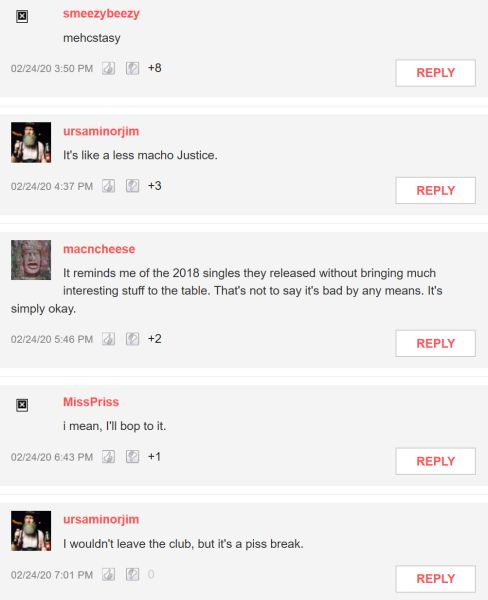Downvote MissPriss's "I'll bop to it" comment
488x600 pixels.
132,457
